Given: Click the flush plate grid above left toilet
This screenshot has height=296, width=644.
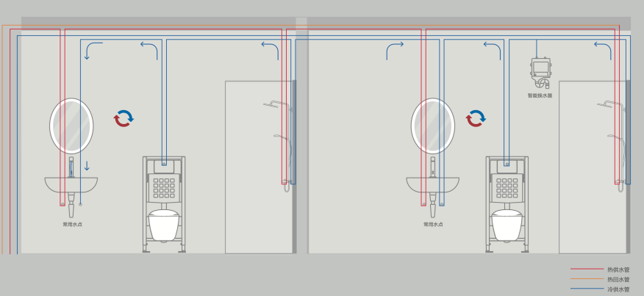Looking at the screenshot, I should (x=164, y=189).
